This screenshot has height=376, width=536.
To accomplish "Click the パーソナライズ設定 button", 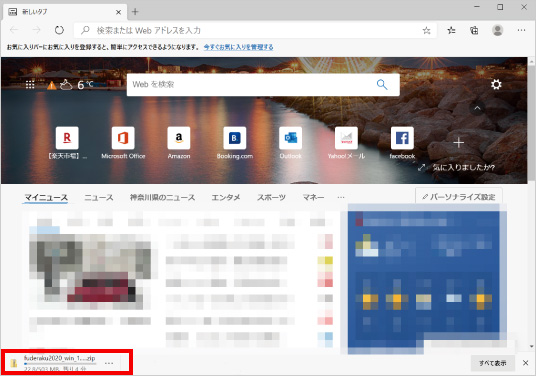I will click(x=459, y=197).
